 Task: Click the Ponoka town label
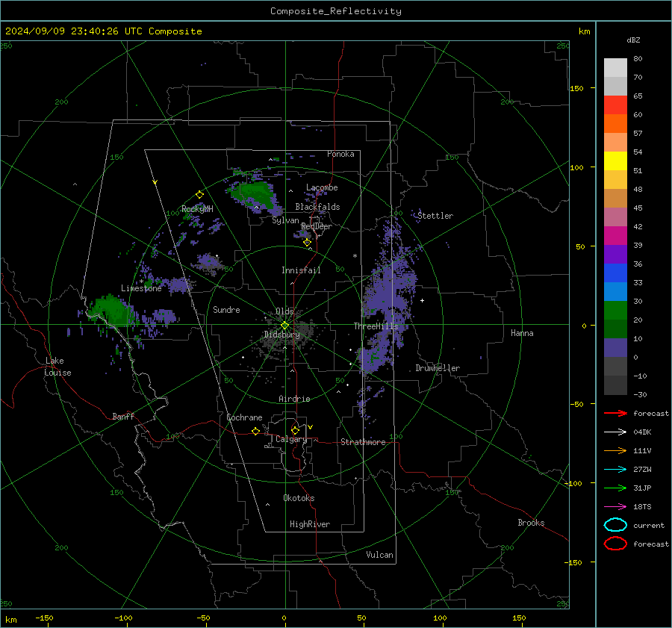[x=340, y=154]
